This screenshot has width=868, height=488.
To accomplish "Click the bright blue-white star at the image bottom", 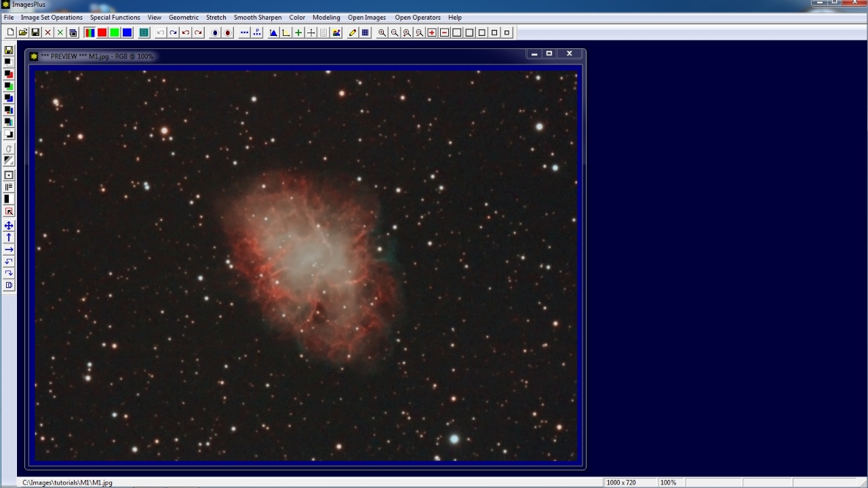I will click(x=454, y=439).
